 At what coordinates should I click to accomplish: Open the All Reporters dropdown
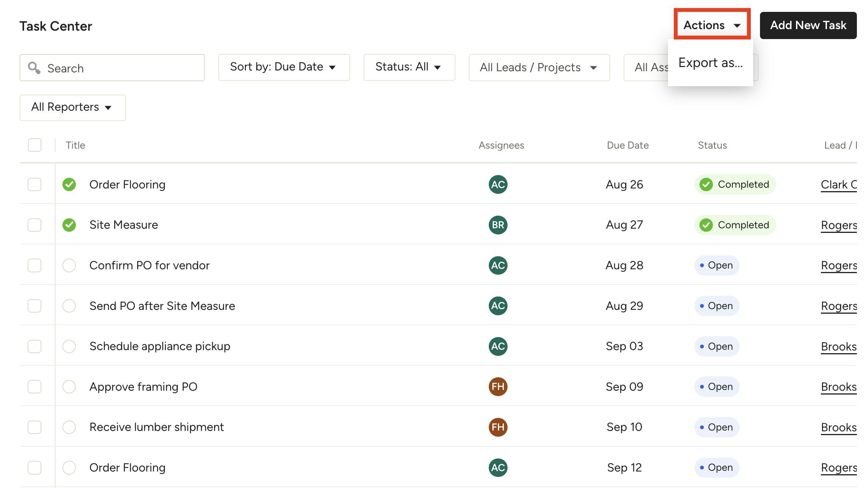click(72, 108)
